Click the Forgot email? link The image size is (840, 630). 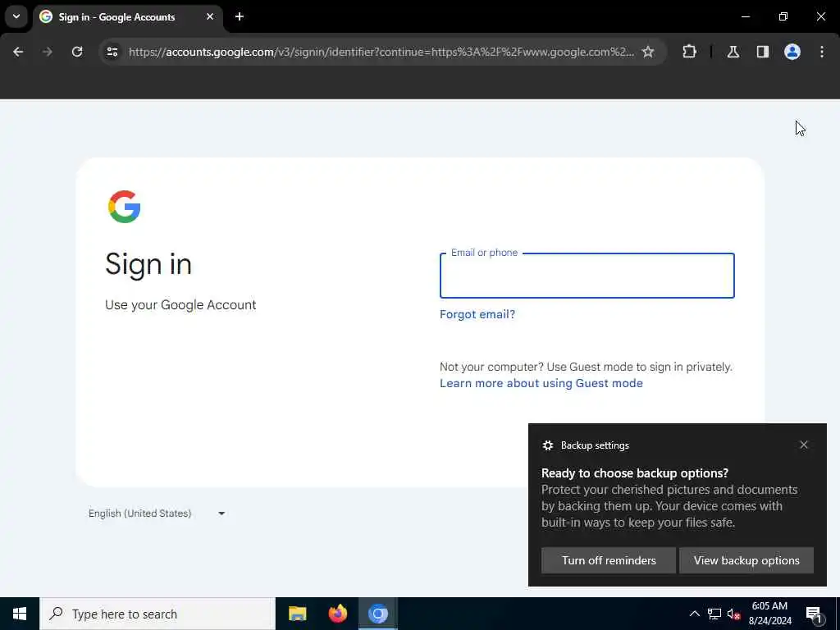tap(477, 314)
